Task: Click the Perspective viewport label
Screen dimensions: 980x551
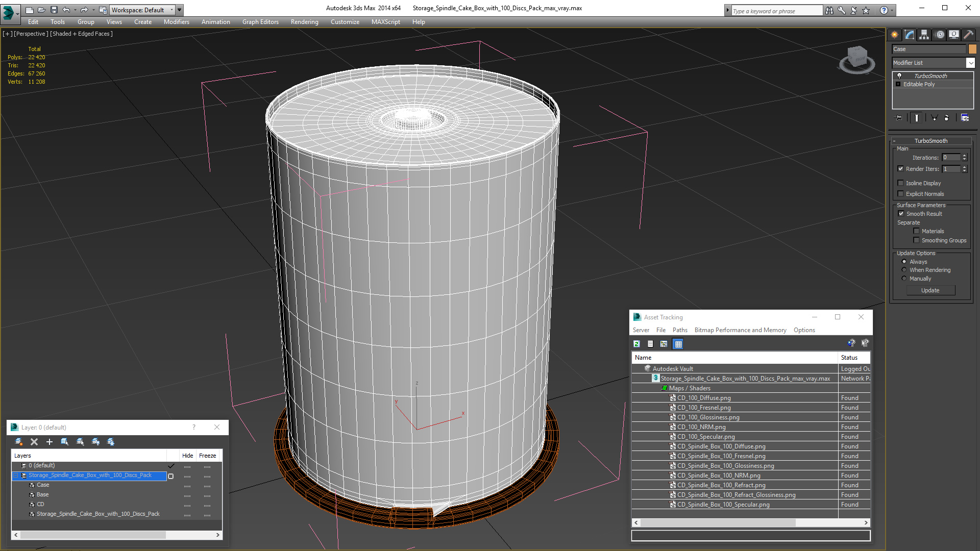Action: pyautogui.click(x=31, y=34)
